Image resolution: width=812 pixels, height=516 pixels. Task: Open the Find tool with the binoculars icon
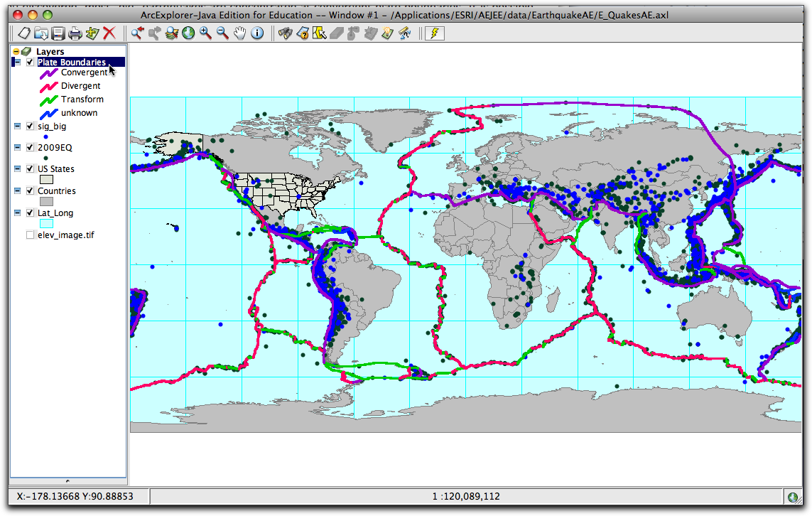285,33
